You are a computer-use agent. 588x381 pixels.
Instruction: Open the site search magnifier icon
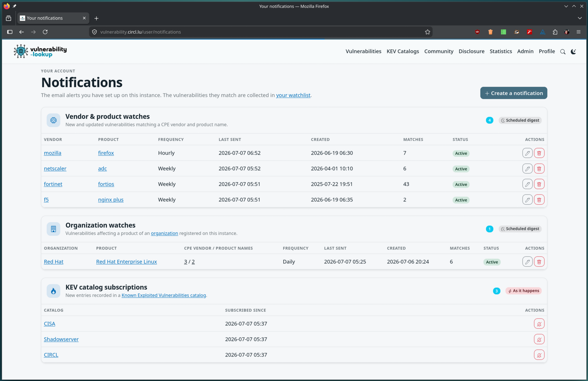(563, 52)
